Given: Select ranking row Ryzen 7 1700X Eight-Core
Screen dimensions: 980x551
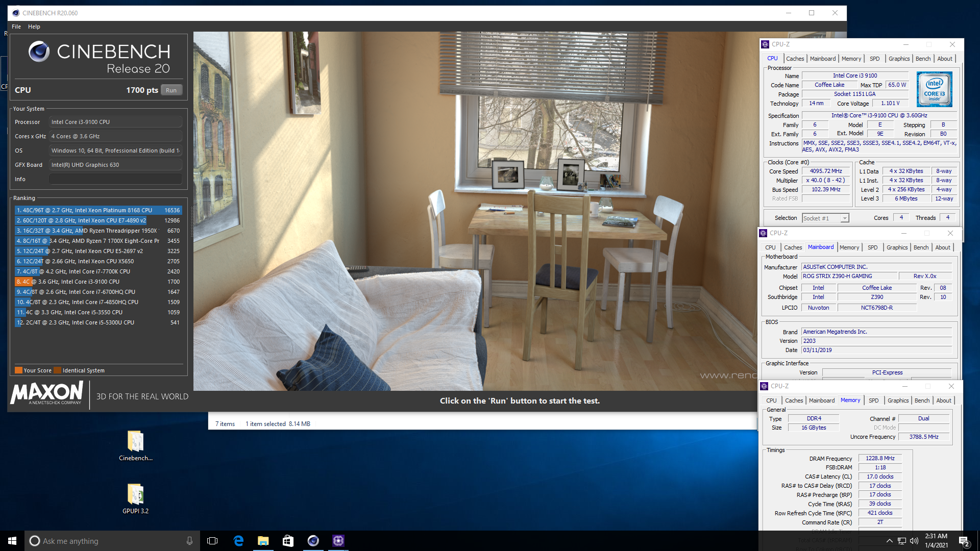Looking at the screenshot, I should pyautogui.click(x=98, y=241).
